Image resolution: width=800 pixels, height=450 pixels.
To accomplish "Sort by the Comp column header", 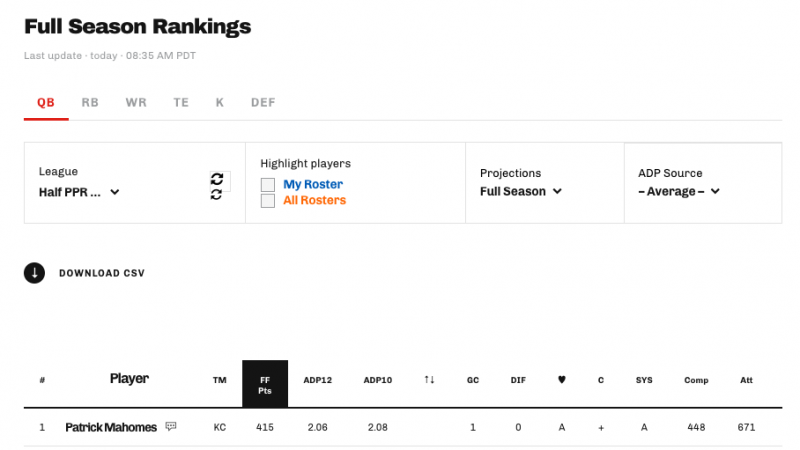I will (x=696, y=380).
